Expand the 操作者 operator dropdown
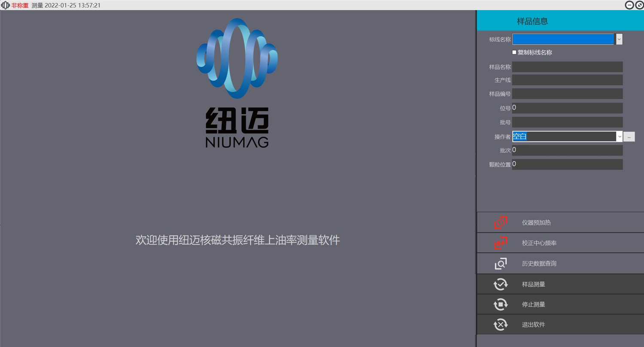This screenshot has width=644, height=347. coord(619,136)
